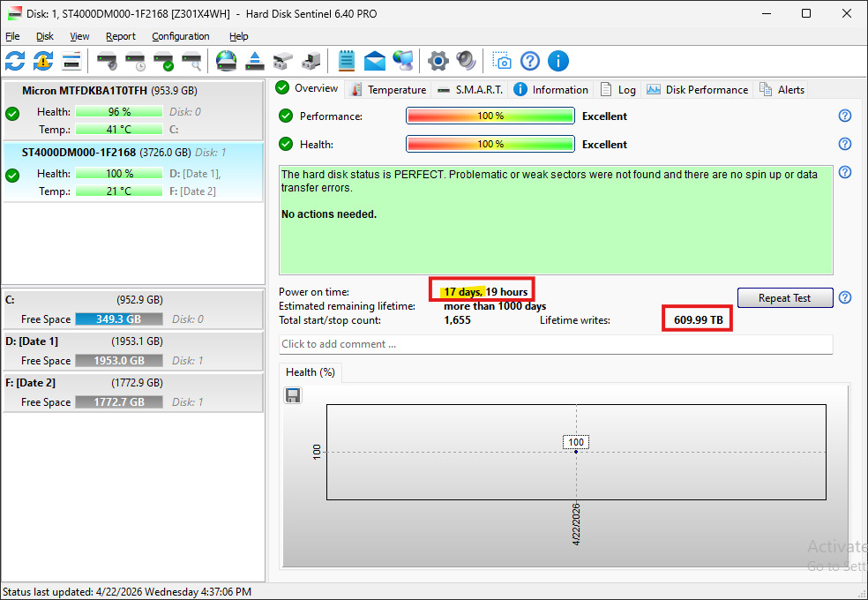Click the floppy disk save icon above graph

[x=293, y=395]
